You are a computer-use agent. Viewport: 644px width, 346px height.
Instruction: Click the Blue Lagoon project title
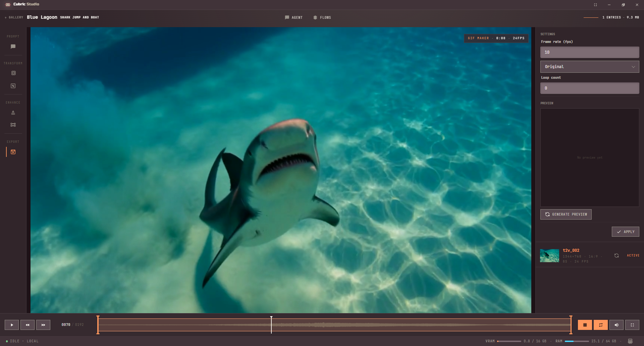tap(42, 17)
